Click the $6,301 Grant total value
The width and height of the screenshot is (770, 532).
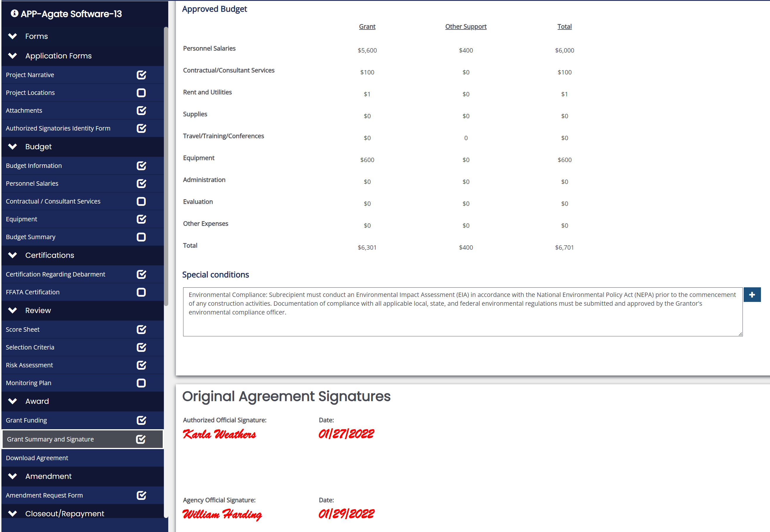367,247
